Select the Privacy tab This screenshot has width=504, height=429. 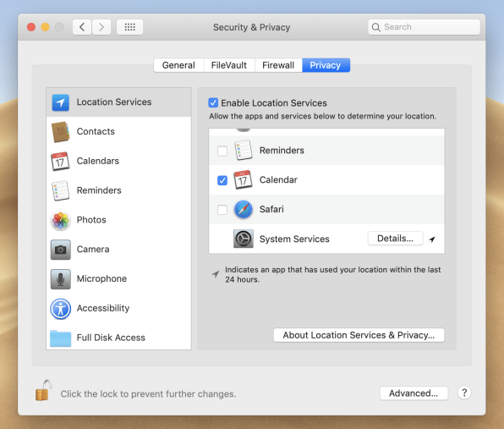pyautogui.click(x=326, y=65)
